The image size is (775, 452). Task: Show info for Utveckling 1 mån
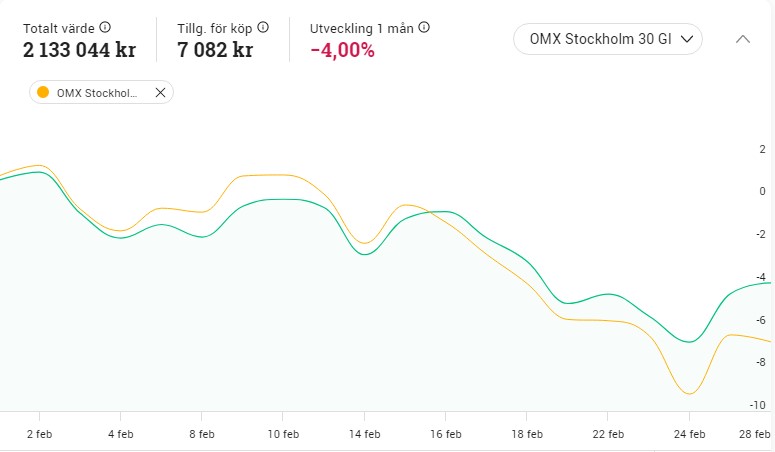(x=424, y=28)
